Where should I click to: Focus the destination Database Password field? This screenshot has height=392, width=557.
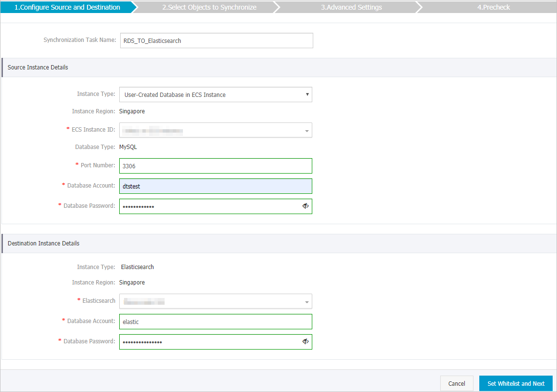(x=216, y=342)
